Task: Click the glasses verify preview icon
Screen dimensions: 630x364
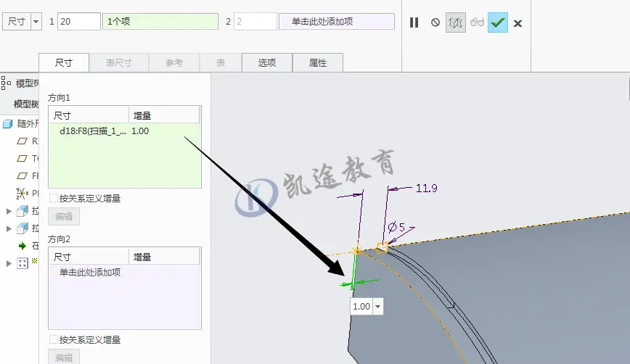Action: (477, 22)
